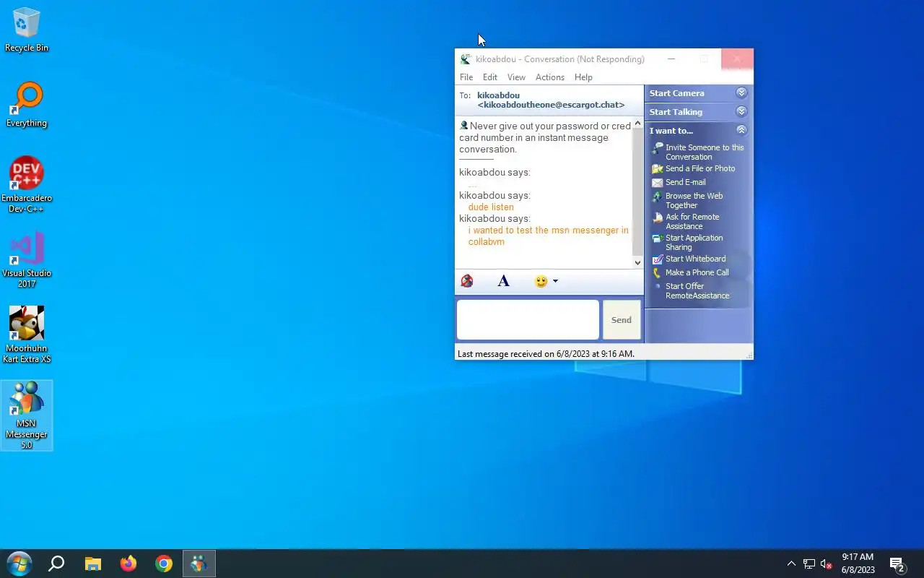This screenshot has width=924, height=578.
Task: Click the Send a File or Photo link
Action: click(x=700, y=168)
